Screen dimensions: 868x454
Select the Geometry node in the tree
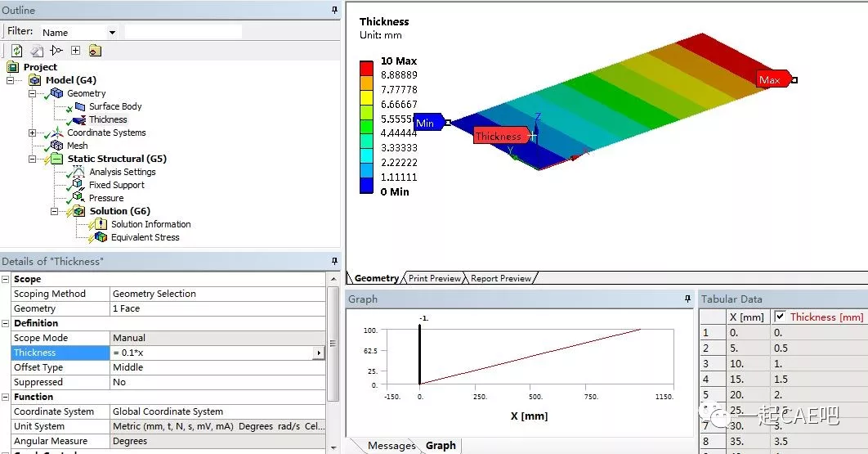tap(86, 94)
